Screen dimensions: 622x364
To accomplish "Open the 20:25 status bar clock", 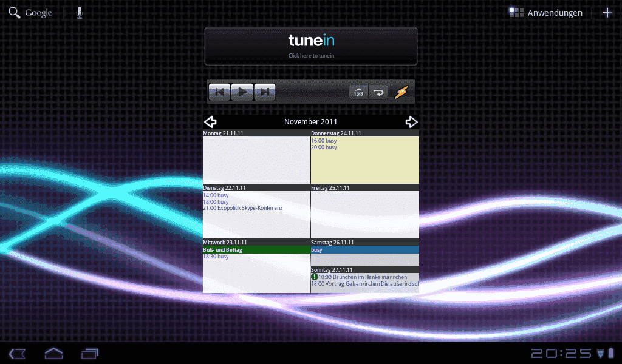I will (x=561, y=353).
